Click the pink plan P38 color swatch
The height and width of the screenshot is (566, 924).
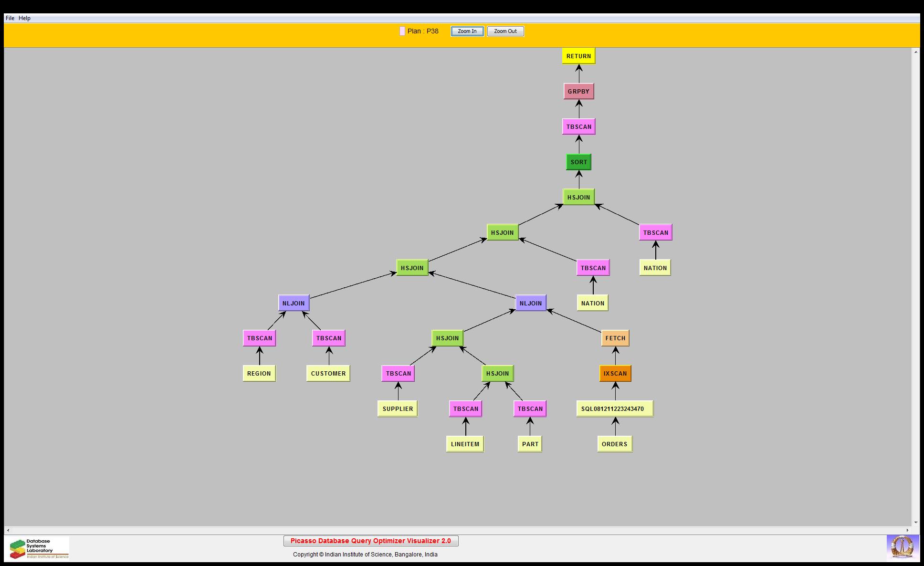pos(402,31)
